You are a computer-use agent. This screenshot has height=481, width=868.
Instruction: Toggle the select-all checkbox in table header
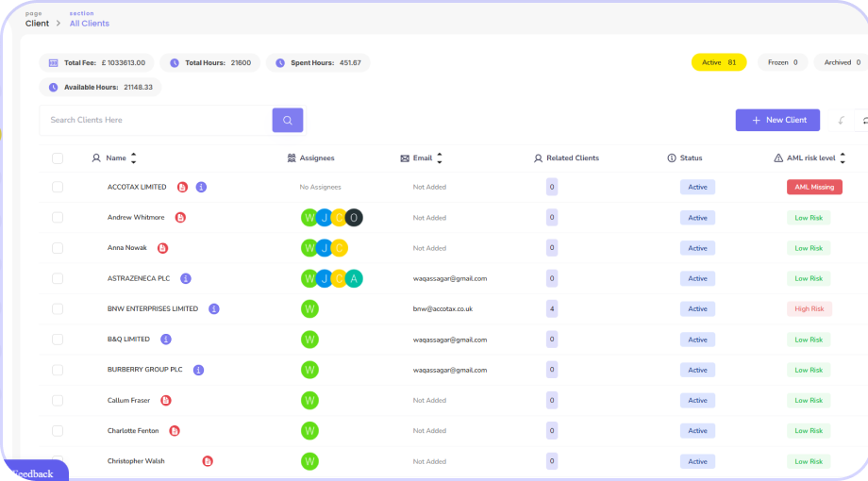pyautogui.click(x=58, y=158)
